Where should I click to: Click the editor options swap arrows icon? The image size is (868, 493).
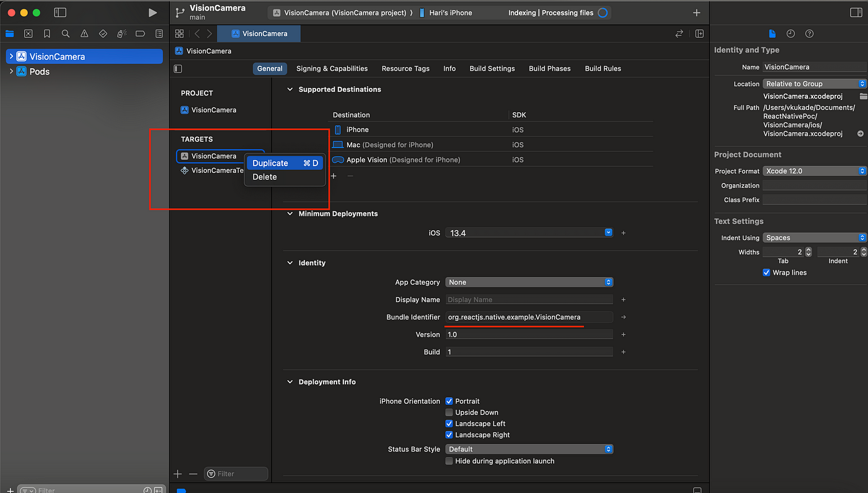[679, 33]
